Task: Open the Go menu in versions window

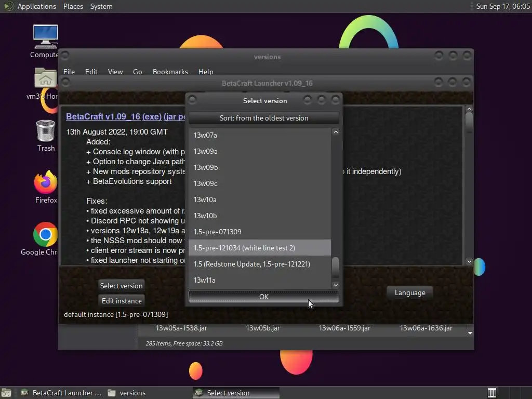Action: (137, 72)
